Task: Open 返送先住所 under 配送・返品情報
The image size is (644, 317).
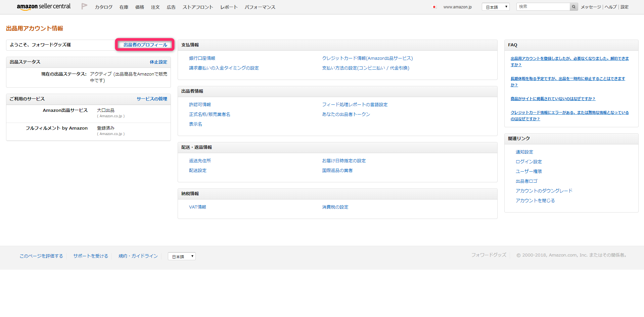Action: (x=200, y=161)
